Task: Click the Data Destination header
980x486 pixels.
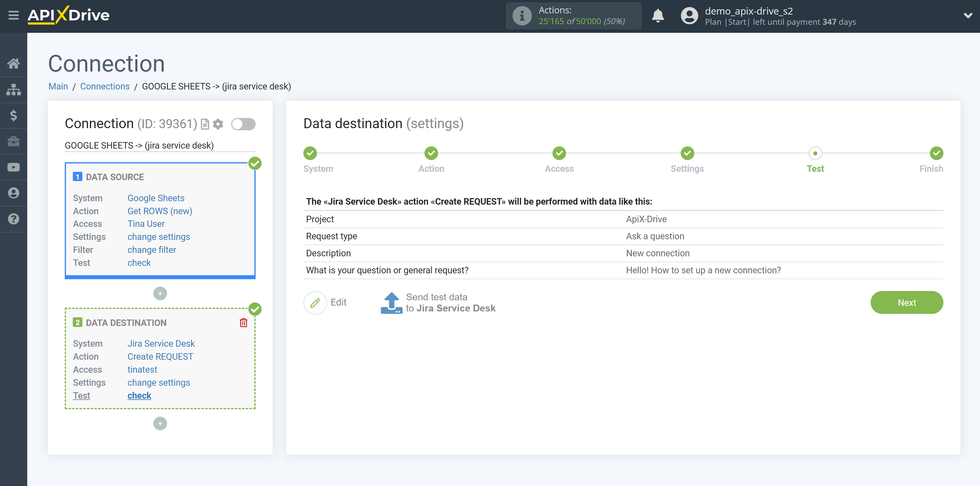Action: pyautogui.click(x=126, y=323)
